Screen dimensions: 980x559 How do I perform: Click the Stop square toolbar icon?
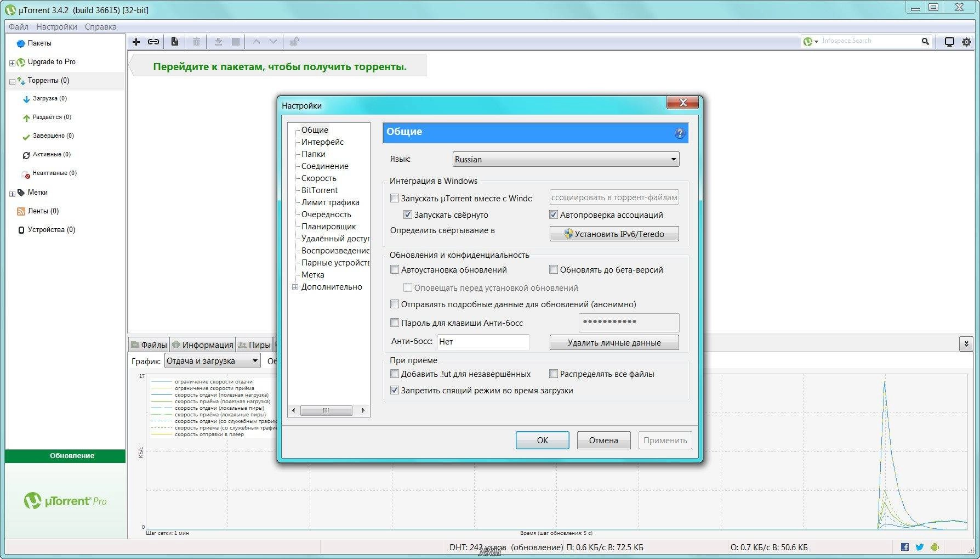(x=236, y=42)
